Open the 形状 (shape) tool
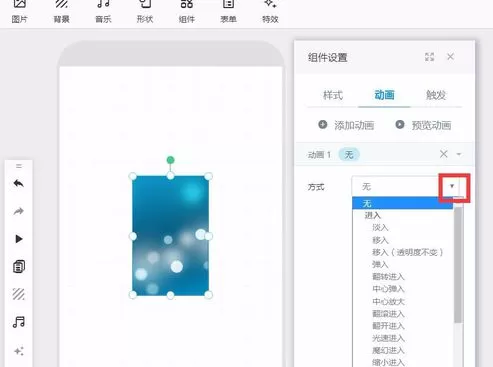Image resolution: width=493 pixels, height=367 pixels. [x=145, y=12]
